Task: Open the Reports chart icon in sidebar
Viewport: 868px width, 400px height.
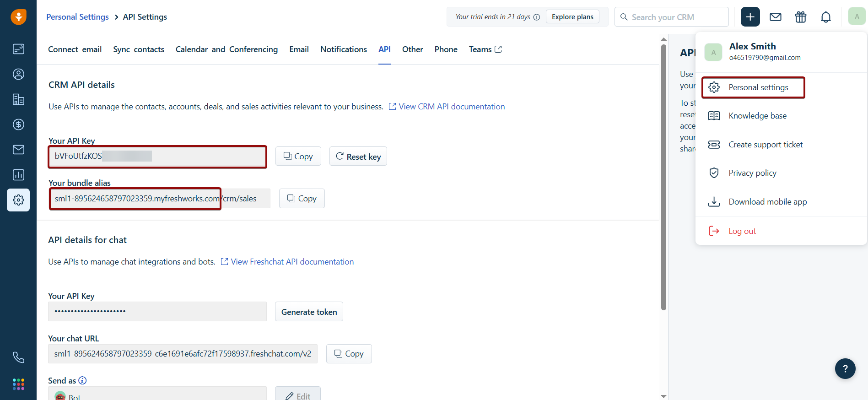Action: [18, 175]
